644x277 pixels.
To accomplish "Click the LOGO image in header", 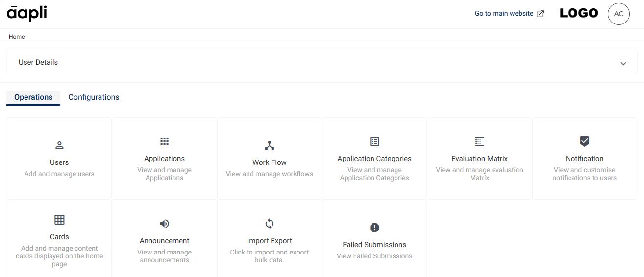I will [579, 13].
